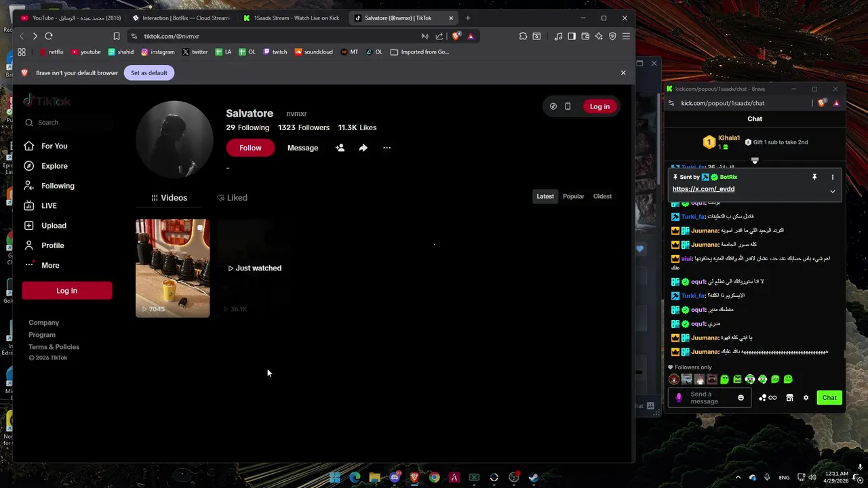Click the add-friend icon beside Message
Image resolution: width=868 pixels, height=488 pixels.
coord(340,148)
